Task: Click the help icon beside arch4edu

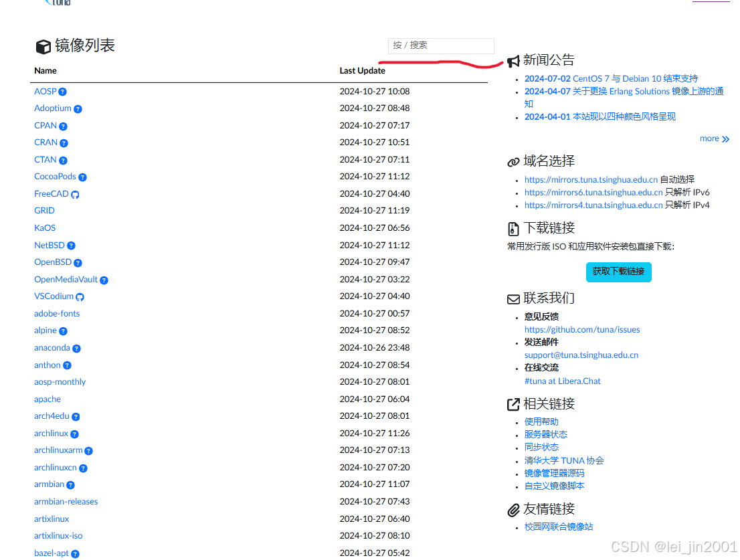Action: click(76, 417)
